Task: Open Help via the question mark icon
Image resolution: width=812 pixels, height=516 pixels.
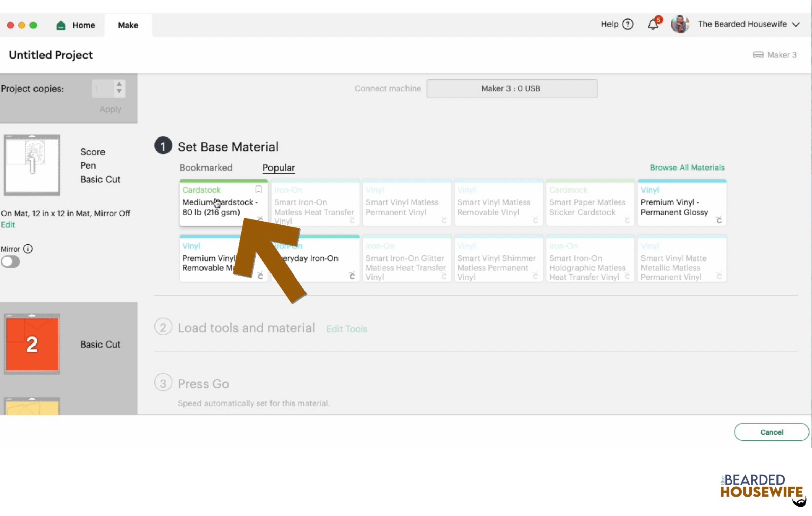Action: (x=628, y=24)
